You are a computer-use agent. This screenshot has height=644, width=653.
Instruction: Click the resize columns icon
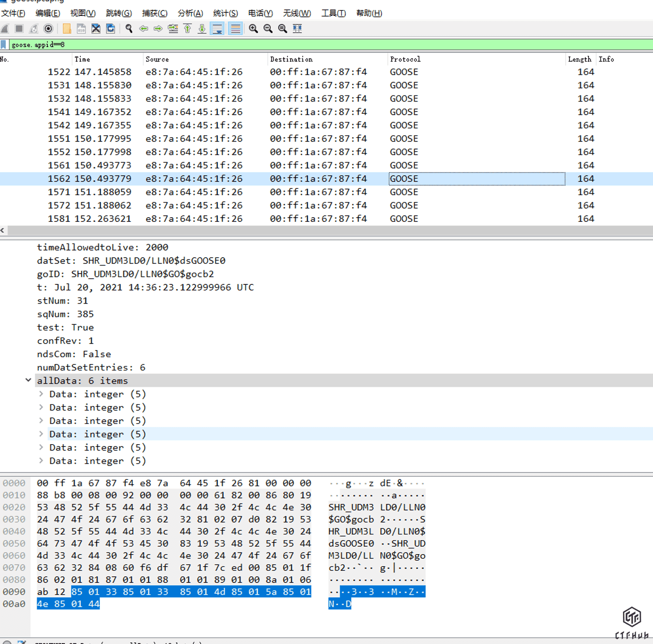297,29
